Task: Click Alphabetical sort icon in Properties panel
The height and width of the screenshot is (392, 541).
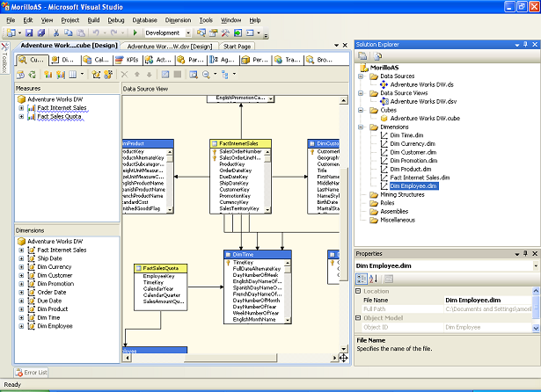Action: tap(373, 279)
